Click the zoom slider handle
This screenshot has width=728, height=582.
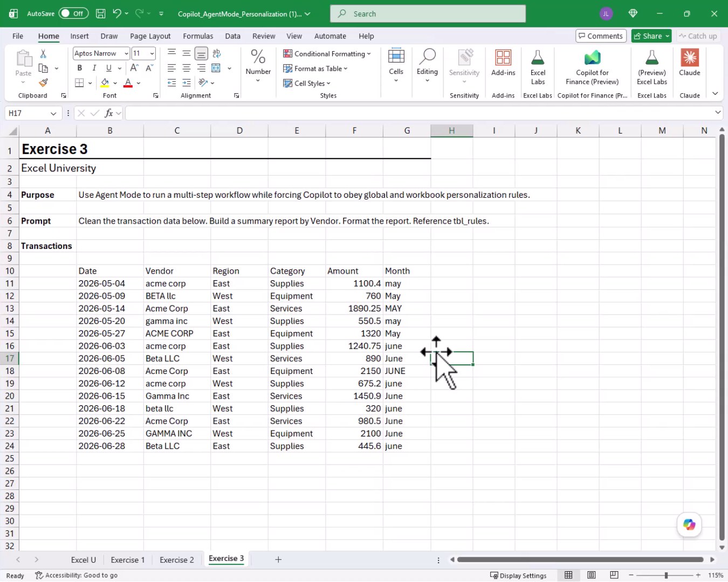[x=666, y=576]
